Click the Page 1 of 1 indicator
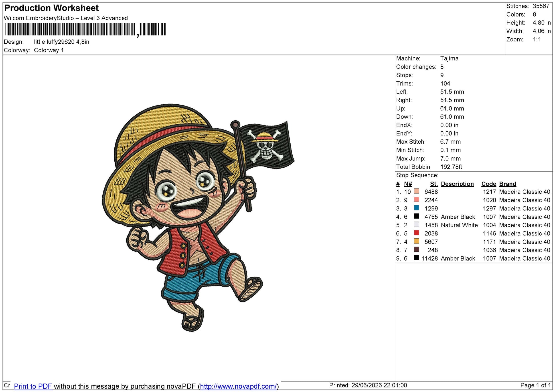The image size is (555, 392). pyautogui.click(x=536, y=385)
